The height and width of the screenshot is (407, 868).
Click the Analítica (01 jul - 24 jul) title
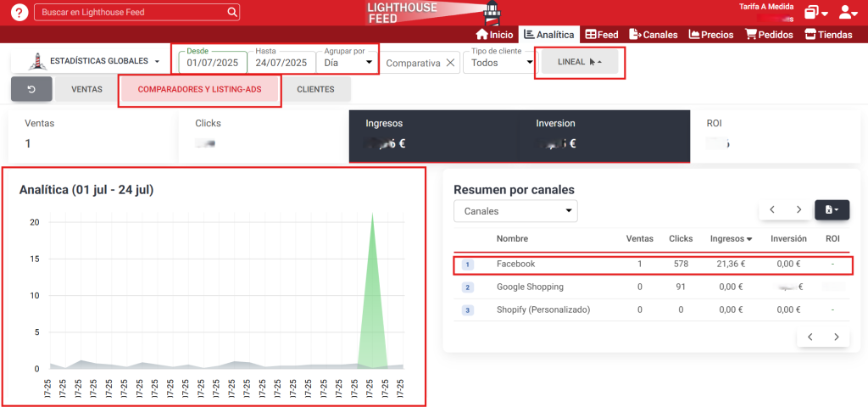point(86,190)
